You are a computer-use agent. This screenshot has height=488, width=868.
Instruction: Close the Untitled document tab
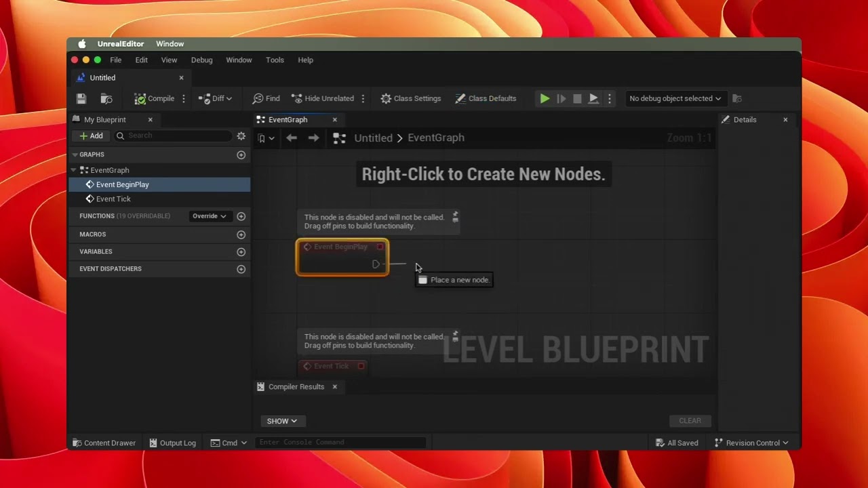[x=181, y=78]
